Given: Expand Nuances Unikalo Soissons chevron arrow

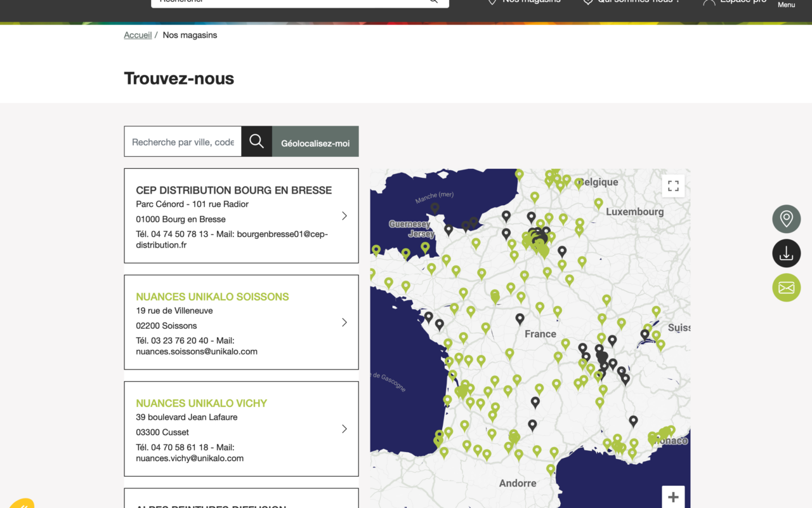Looking at the screenshot, I should click(x=344, y=323).
